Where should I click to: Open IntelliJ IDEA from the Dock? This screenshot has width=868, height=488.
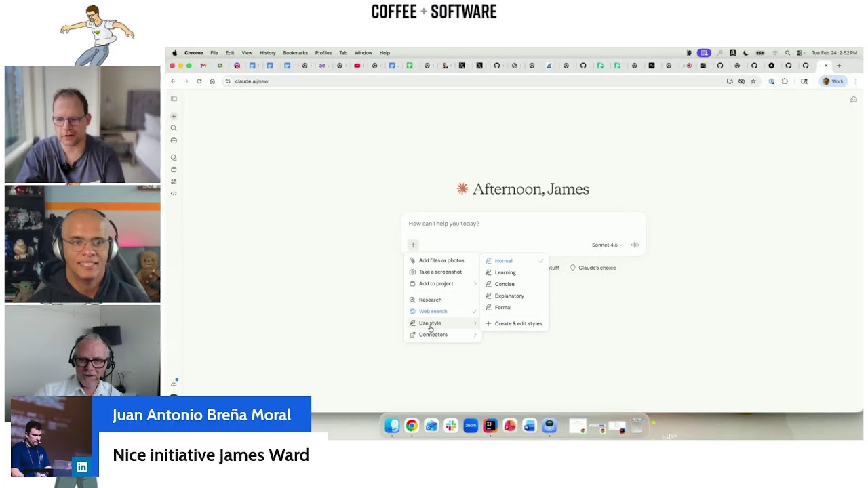[x=490, y=426]
